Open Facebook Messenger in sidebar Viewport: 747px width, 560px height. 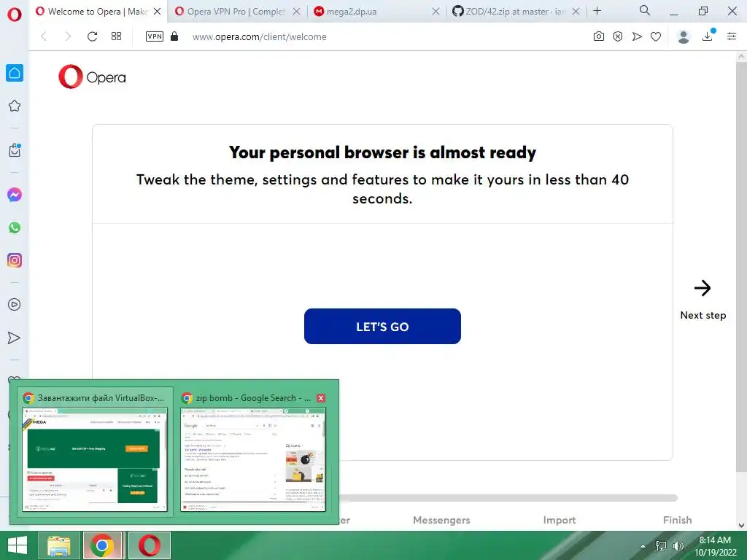[x=15, y=194]
